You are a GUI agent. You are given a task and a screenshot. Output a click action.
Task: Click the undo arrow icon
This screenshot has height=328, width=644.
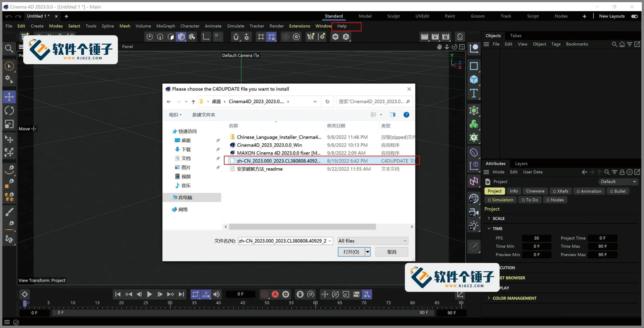point(9,16)
